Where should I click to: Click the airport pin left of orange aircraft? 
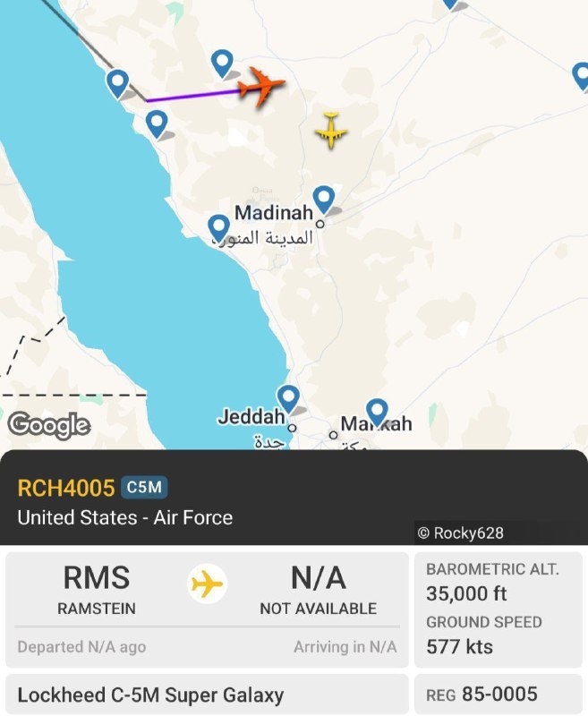(222, 63)
